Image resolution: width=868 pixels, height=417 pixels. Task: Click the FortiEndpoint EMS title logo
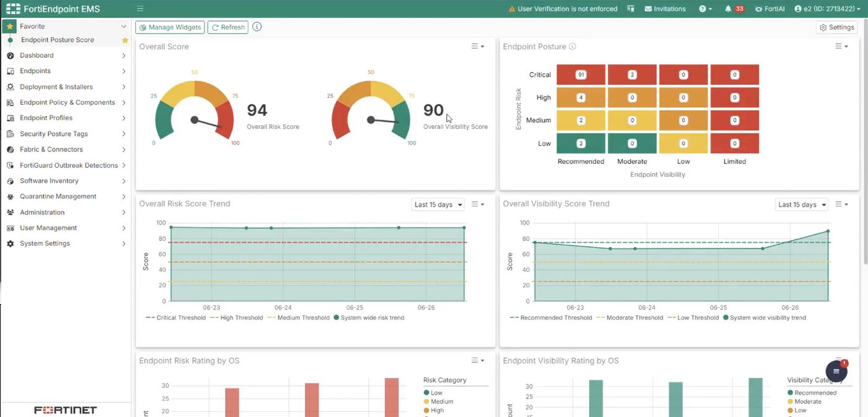[53, 9]
